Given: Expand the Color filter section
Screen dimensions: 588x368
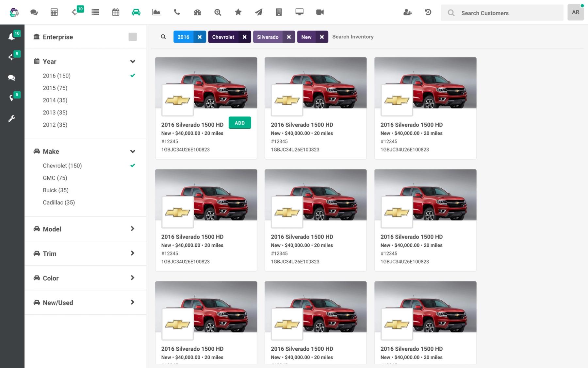Looking at the screenshot, I should click(x=132, y=278).
